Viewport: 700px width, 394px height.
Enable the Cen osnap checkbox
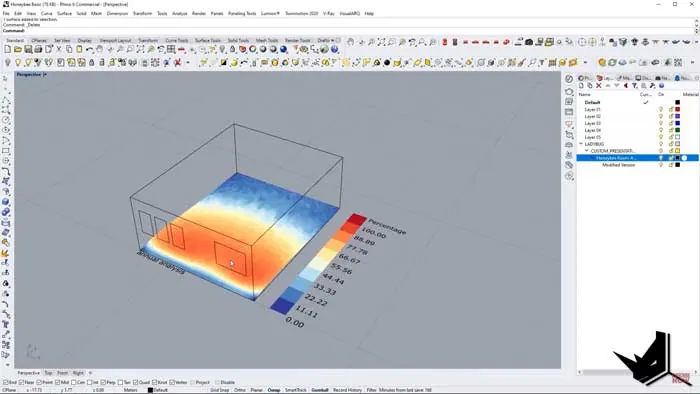[74, 382]
